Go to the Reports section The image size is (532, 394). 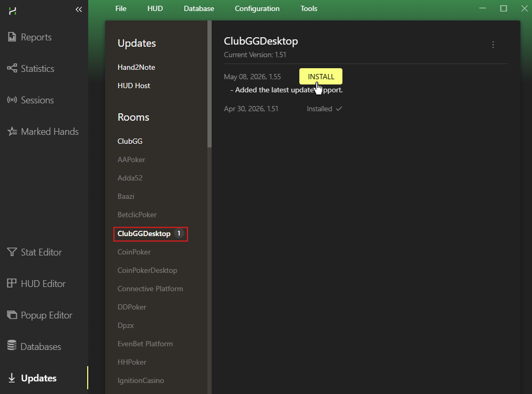point(36,37)
